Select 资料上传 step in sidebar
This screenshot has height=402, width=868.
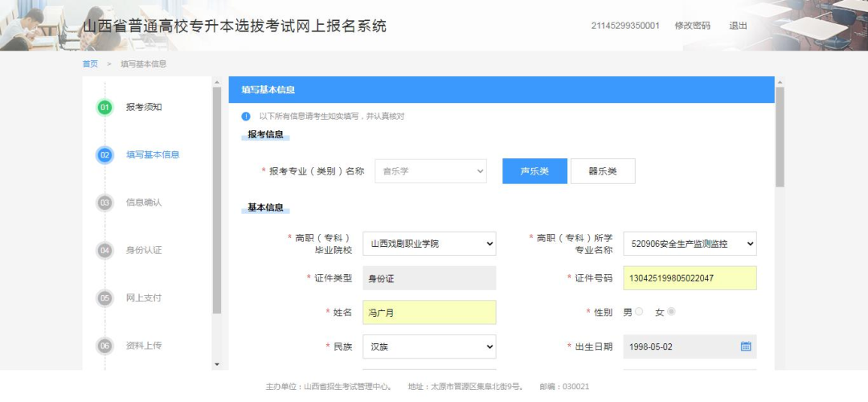tap(144, 346)
